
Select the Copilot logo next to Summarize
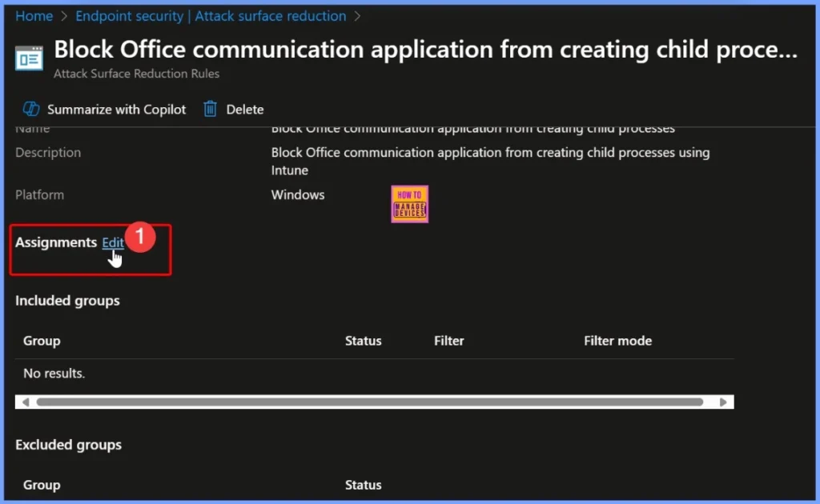click(x=33, y=109)
